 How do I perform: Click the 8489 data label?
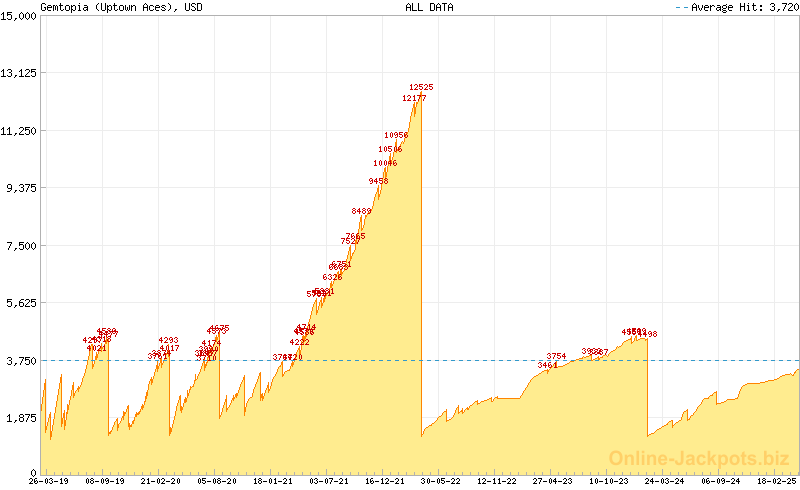pos(361,212)
